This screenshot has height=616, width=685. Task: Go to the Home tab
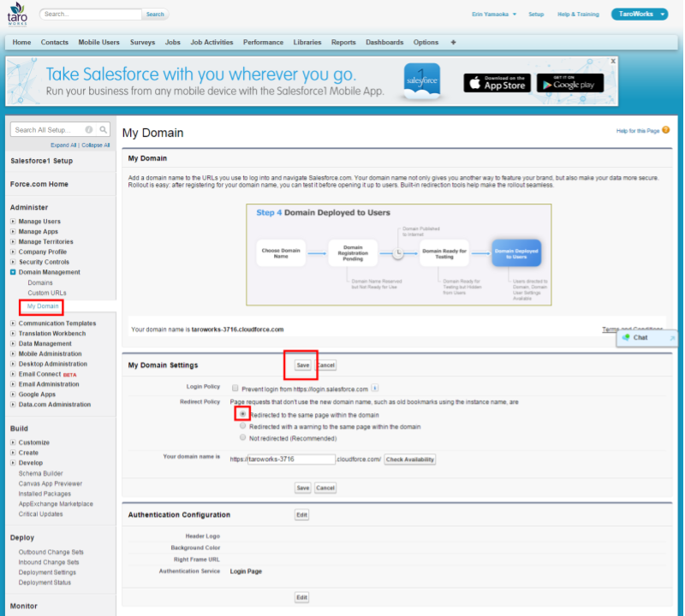click(x=22, y=42)
